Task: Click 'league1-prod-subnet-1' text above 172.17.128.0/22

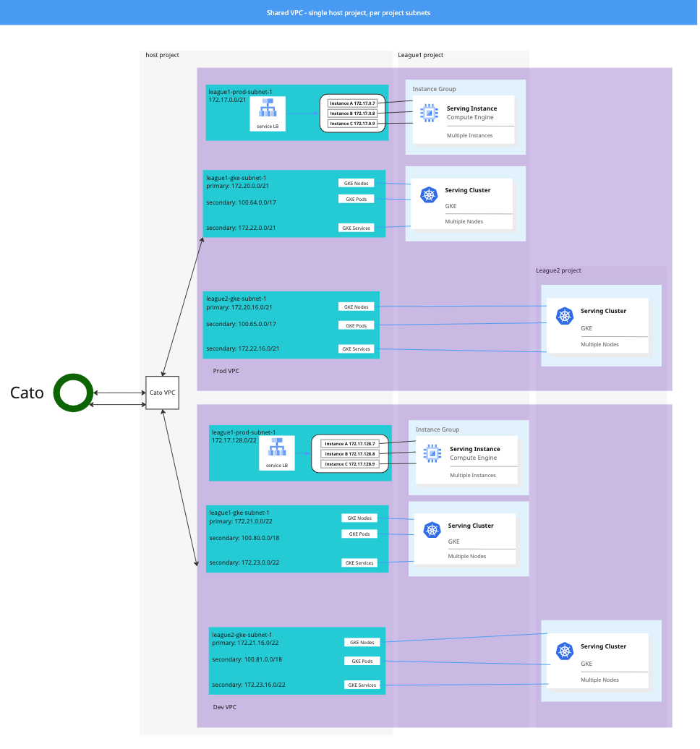Action: tap(244, 434)
